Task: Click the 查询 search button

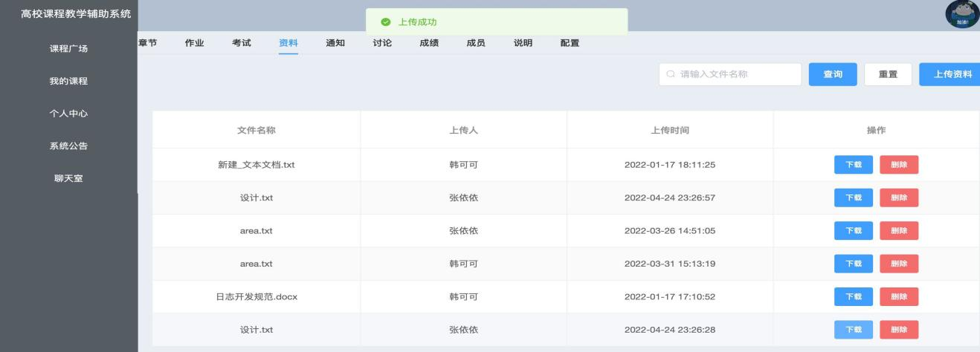Action: coord(833,74)
